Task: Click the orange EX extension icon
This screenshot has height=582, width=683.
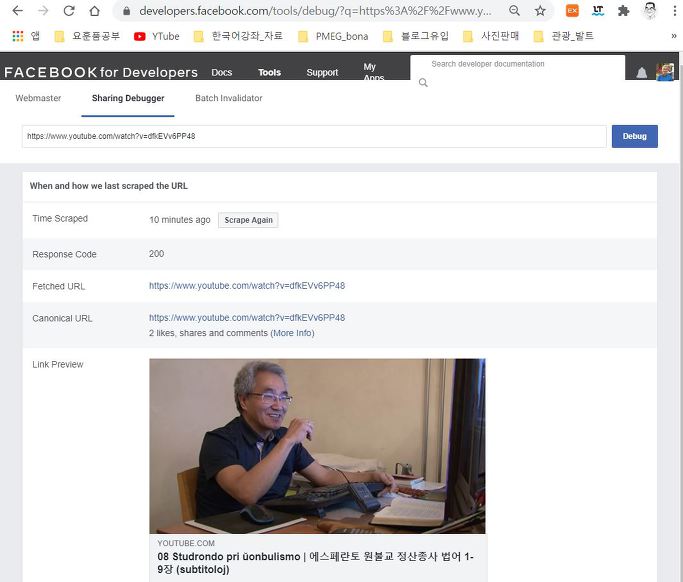Action: pyautogui.click(x=572, y=11)
